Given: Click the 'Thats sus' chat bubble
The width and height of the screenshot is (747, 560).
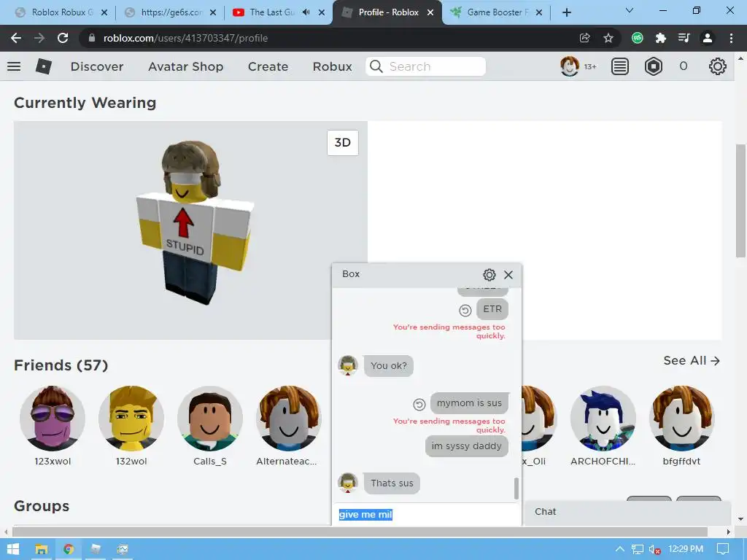Looking at the screenshot, I should (x=392, y=483).
